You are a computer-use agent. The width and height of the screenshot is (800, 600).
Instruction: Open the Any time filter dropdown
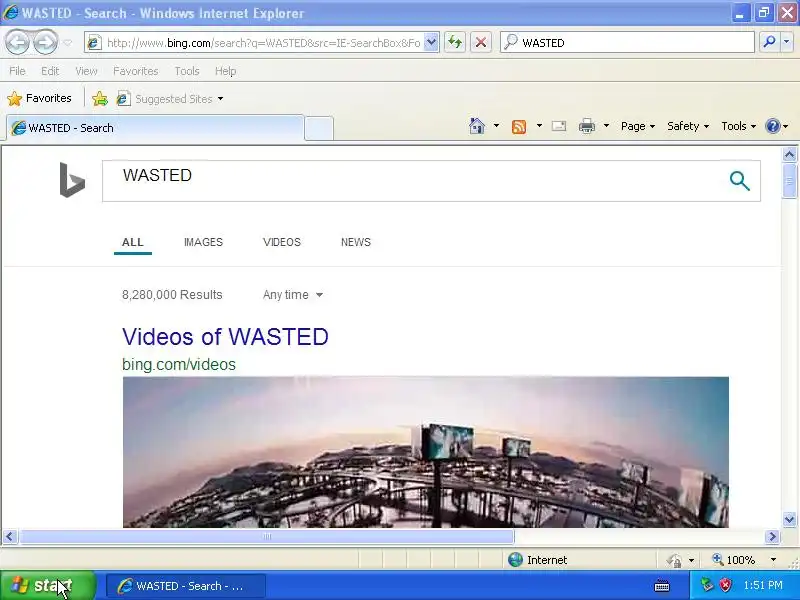[x=293, y=295]
